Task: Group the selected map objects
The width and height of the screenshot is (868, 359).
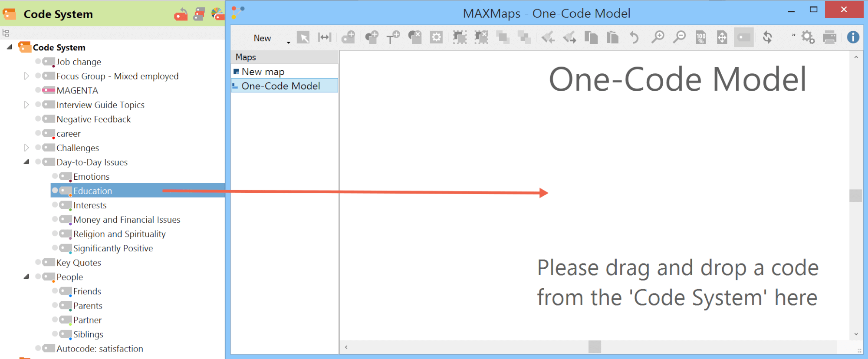Action: (x=460, y=37)
